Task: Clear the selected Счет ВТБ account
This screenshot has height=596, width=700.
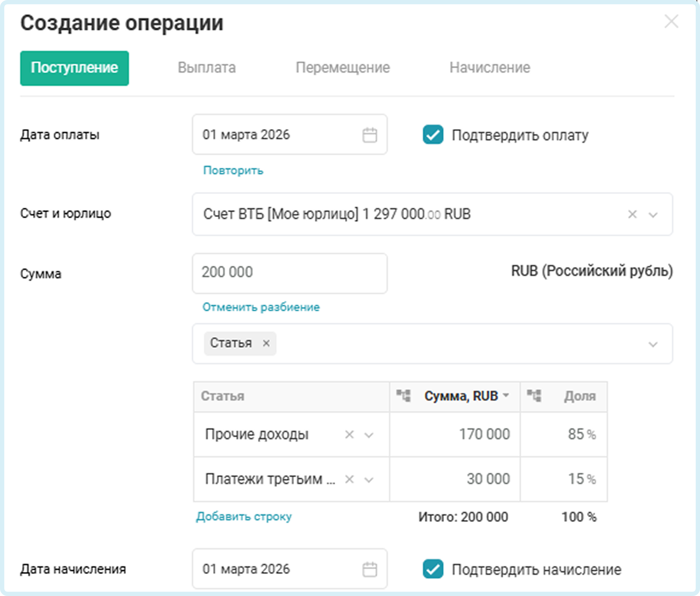Action: (632, 214)
